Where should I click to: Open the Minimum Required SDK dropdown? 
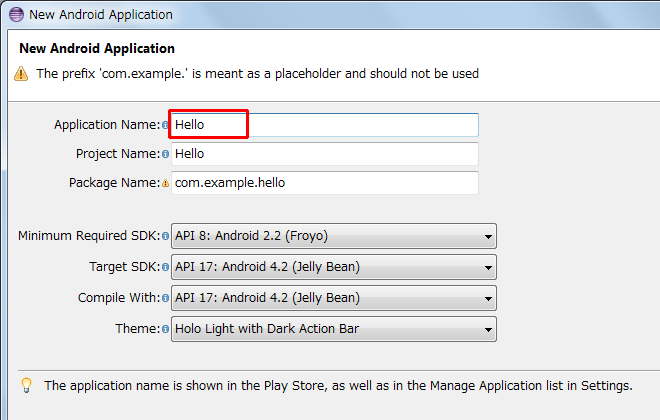click(x=334, y=237)
